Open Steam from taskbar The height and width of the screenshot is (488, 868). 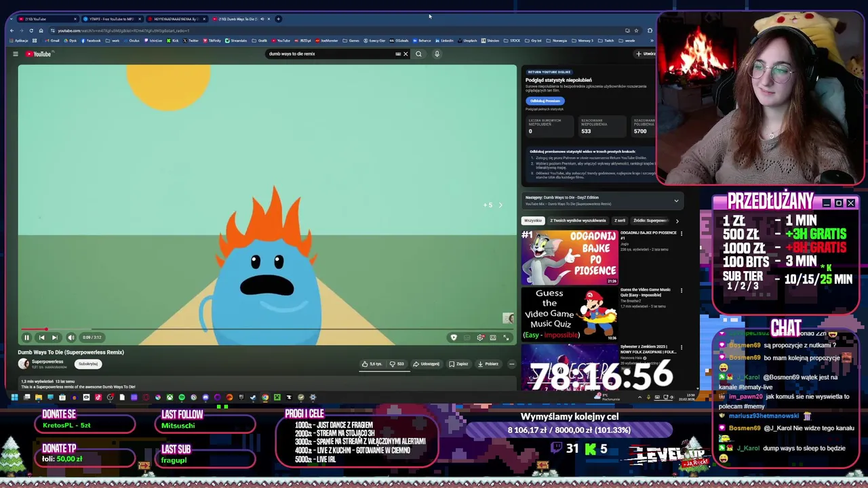coord(252,397)
